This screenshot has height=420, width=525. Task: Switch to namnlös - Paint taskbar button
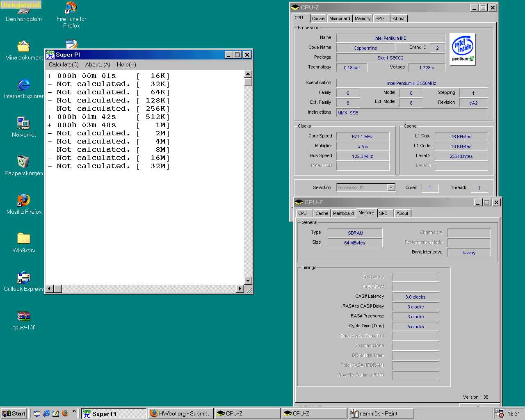click(381, 413)
